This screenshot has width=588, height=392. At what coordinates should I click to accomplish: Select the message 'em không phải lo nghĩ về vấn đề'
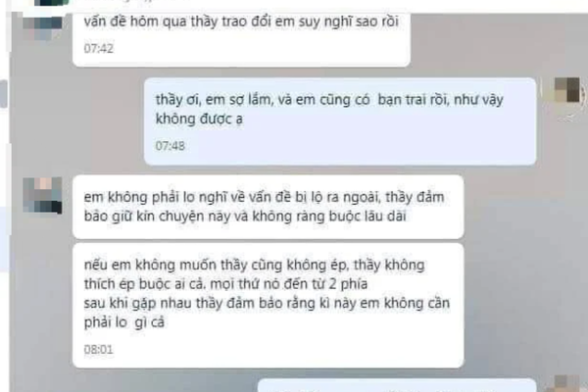[268, 207]
